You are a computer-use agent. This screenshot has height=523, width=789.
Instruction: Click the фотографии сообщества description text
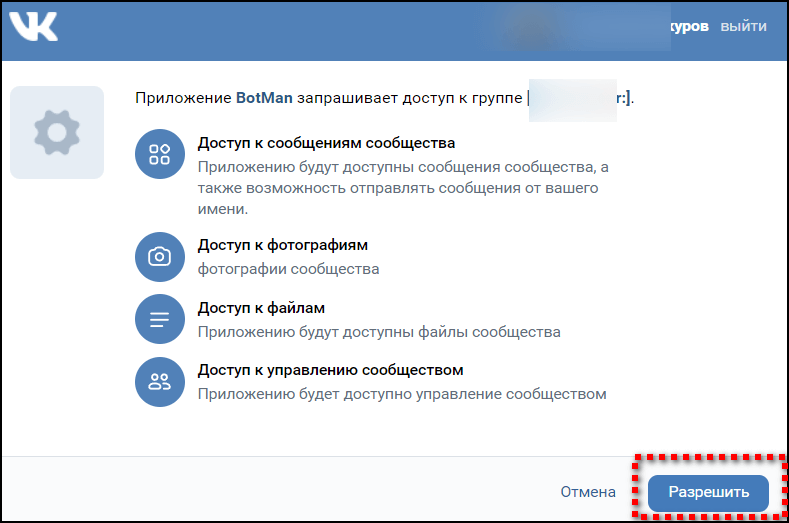(288, 269)
